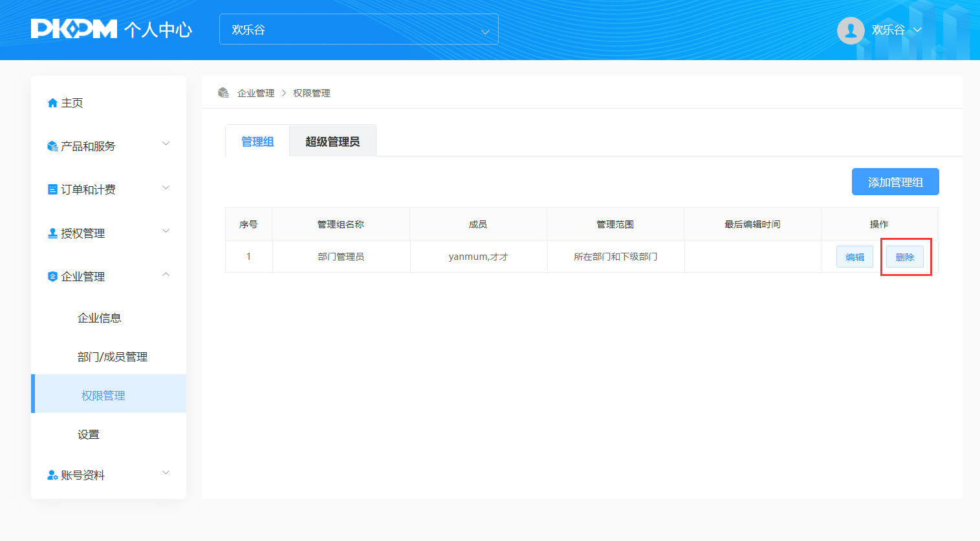
Task: Click the 授权管理 person icon
Action: (x=52, y=233)
